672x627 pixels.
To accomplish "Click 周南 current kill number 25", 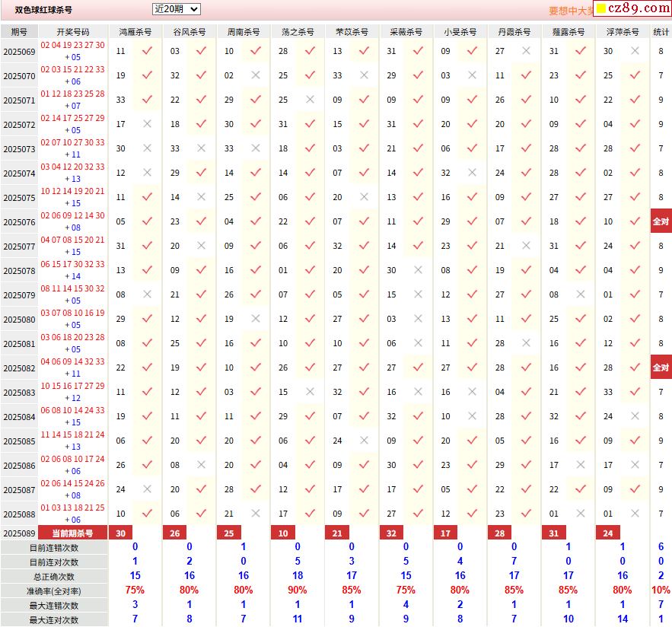I will click(x=229, y=533).
